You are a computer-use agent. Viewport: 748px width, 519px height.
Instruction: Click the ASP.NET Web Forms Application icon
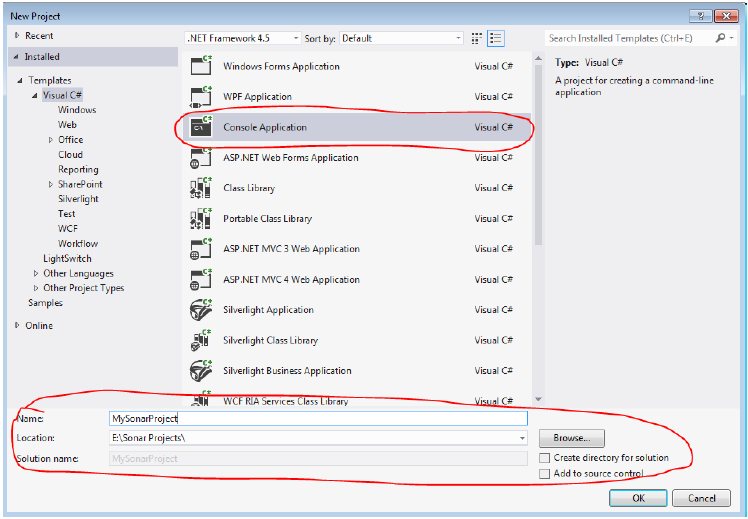pyautogui.click(x=201, y=157)
